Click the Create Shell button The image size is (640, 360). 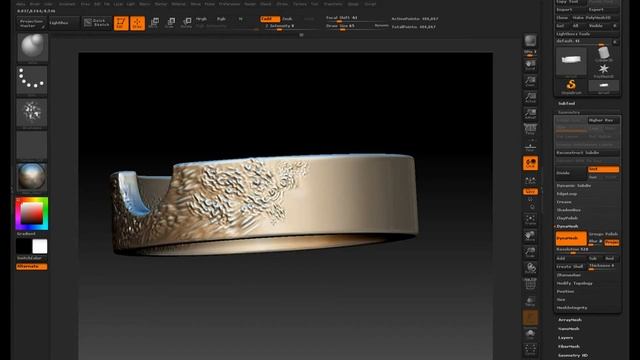coord(571,267)
